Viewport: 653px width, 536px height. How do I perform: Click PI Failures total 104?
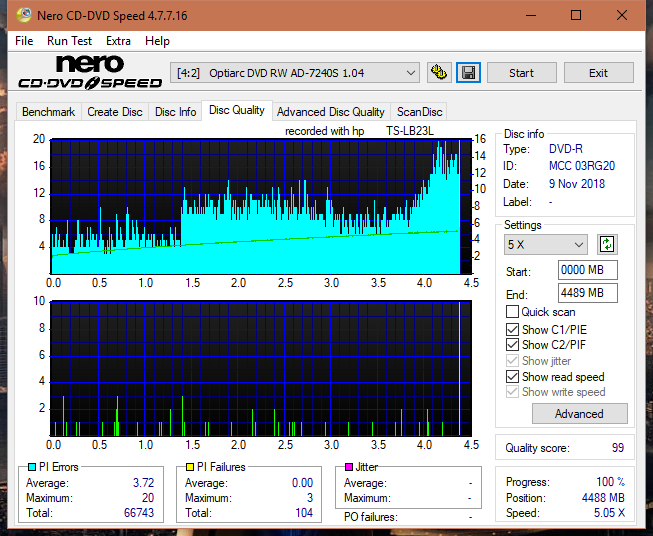click(304, 513)
